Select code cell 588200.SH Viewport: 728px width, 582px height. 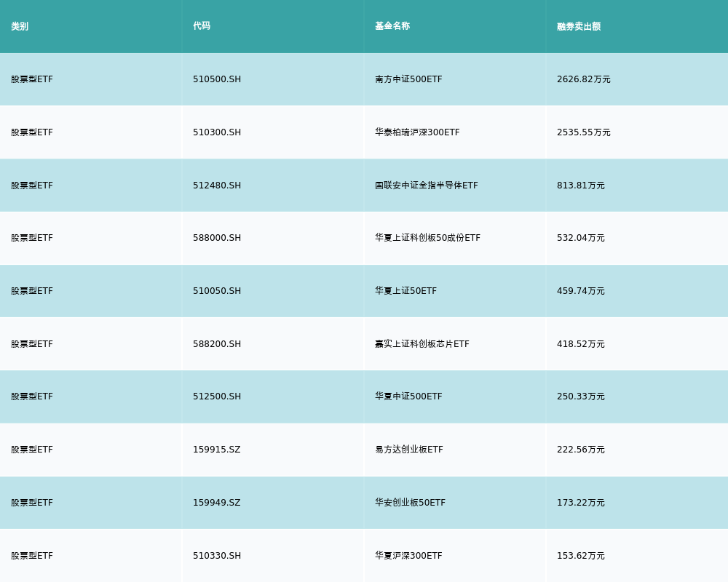(217, 344)
